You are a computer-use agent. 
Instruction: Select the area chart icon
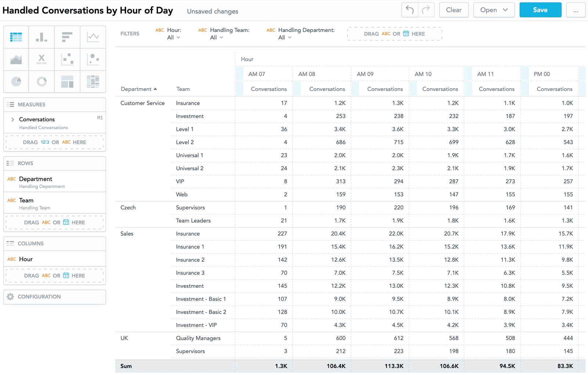16,59
